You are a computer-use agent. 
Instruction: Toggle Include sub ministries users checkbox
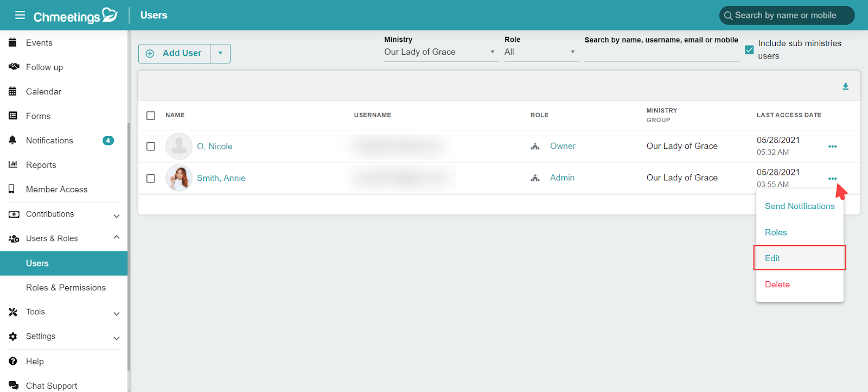pyautogui.click(x=749, y=49)
